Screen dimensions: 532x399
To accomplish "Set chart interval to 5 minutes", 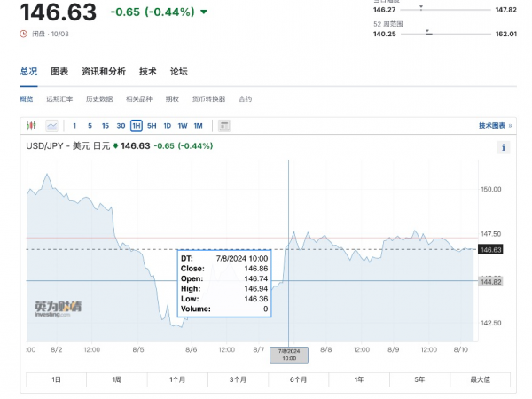I will [90, 126].
